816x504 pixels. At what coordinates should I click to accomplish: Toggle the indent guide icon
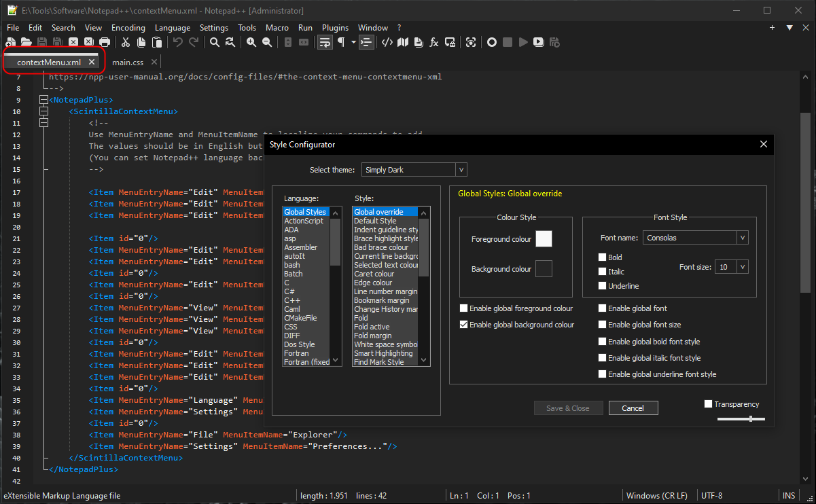[367, 42]
